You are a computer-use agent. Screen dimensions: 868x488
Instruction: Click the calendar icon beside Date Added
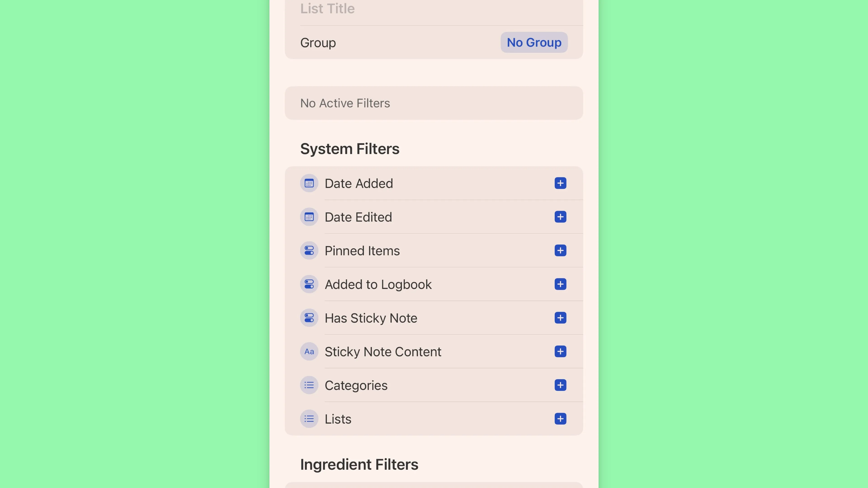click(309, 183)
